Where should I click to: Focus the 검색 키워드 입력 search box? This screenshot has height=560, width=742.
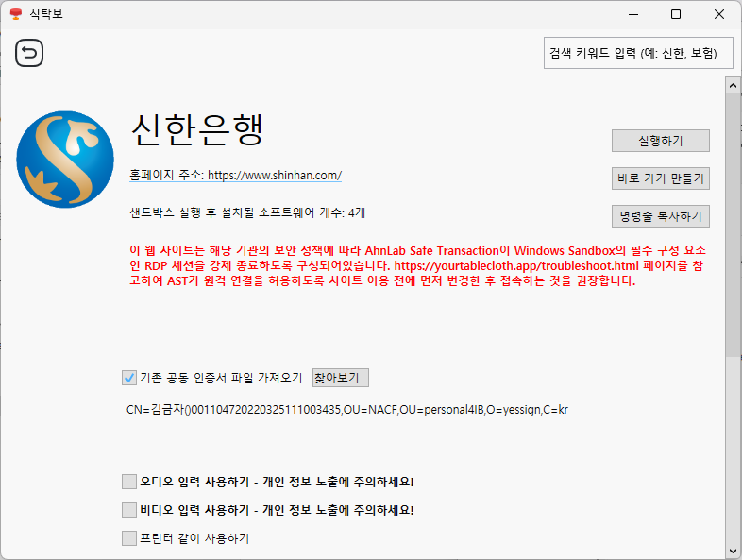click(x=638, y=53)
